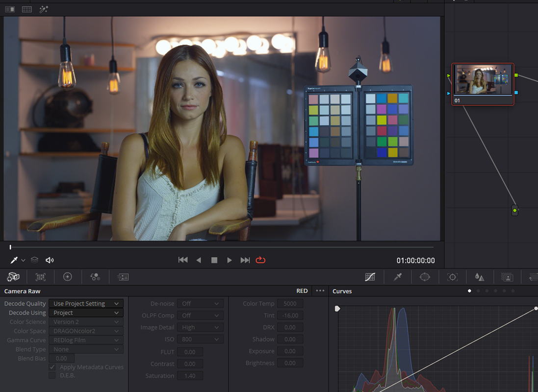Open the Color Match palette

pyautogui.click(x=41, y=277)
